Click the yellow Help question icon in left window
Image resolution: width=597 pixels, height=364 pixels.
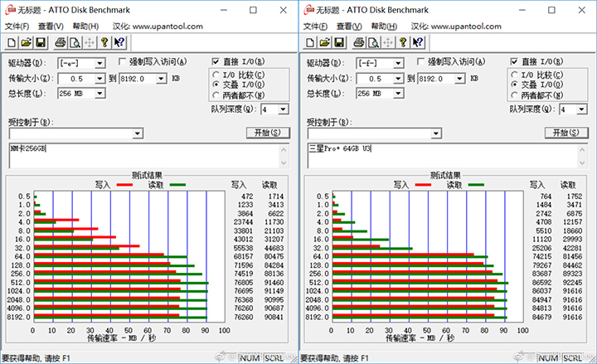104,42
